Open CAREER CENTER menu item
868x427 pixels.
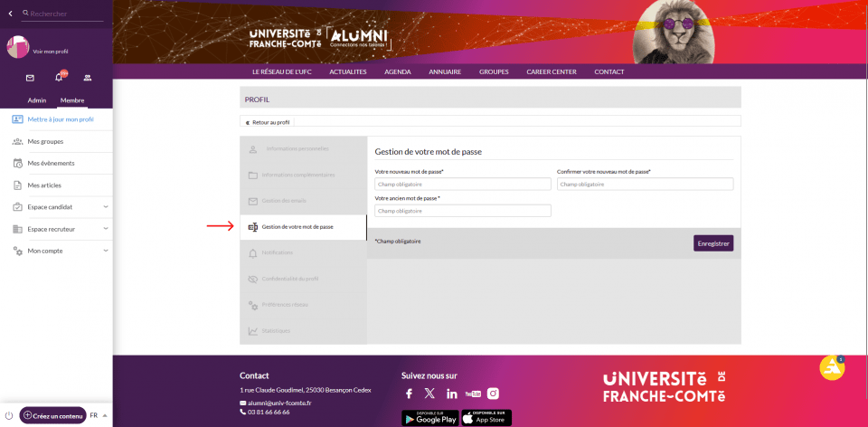coord(551,71)
